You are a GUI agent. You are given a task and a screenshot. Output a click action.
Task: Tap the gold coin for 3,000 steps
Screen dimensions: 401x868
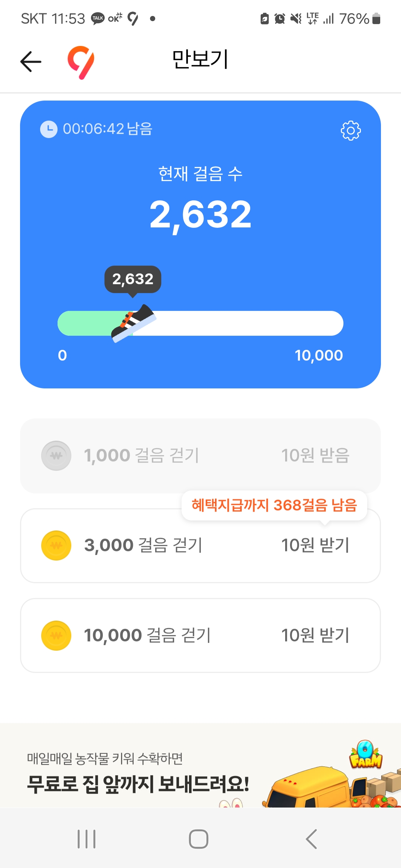(x=56, y=546)
